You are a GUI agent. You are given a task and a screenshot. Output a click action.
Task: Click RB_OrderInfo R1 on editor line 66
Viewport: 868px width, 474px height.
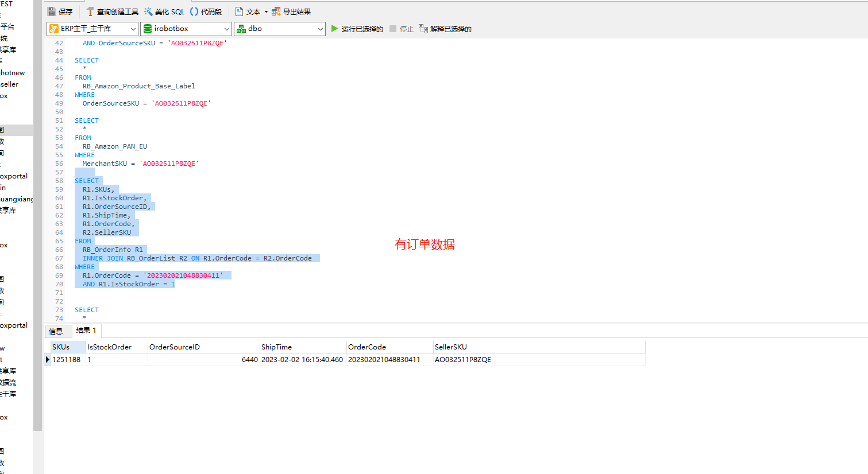click(113, 250)
